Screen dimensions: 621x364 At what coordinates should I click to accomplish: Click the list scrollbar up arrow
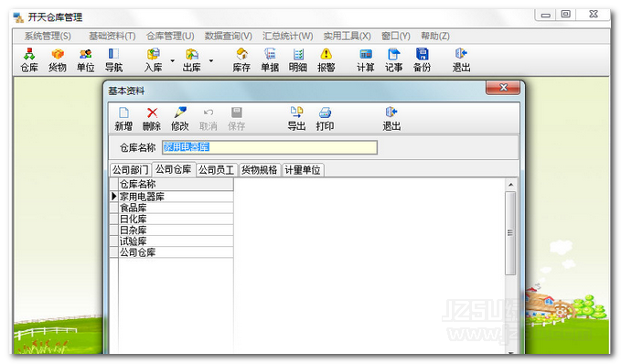point(511,185)
